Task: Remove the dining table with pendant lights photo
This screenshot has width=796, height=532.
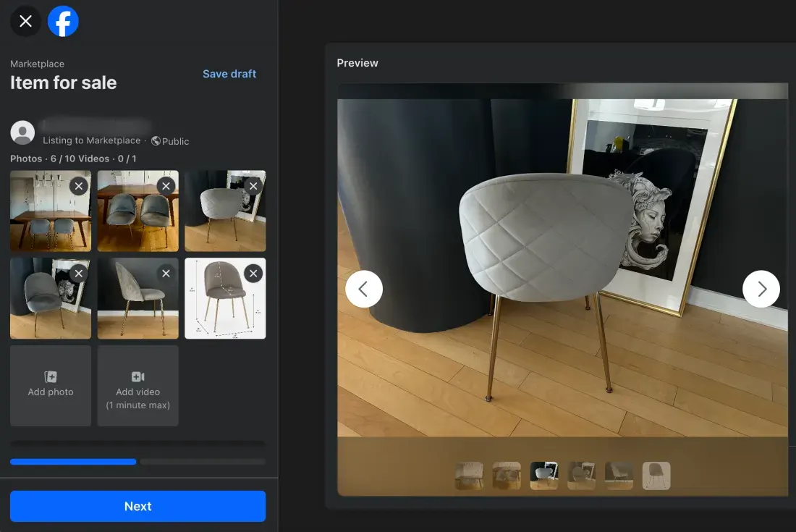Action: click(79, 186)
